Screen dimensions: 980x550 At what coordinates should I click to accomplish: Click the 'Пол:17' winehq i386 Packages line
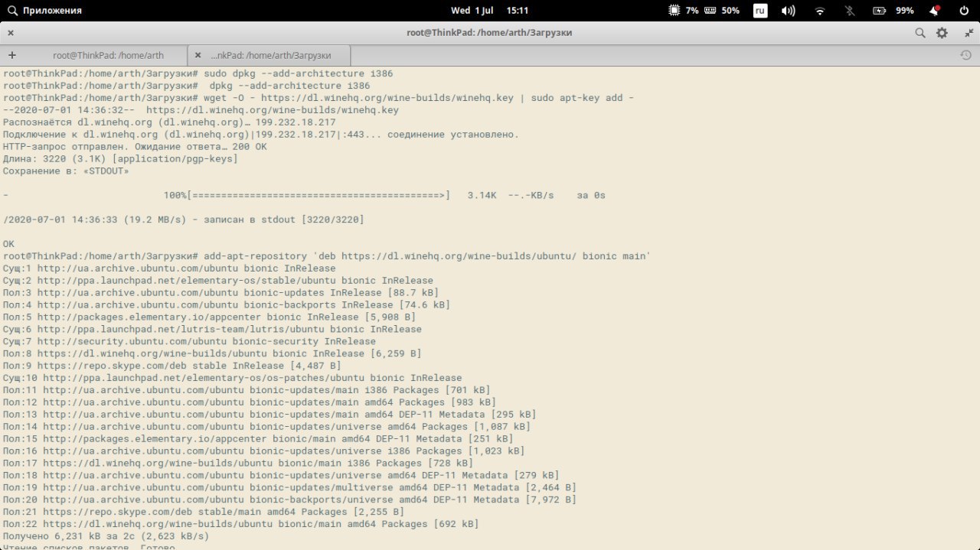point(238,463)
